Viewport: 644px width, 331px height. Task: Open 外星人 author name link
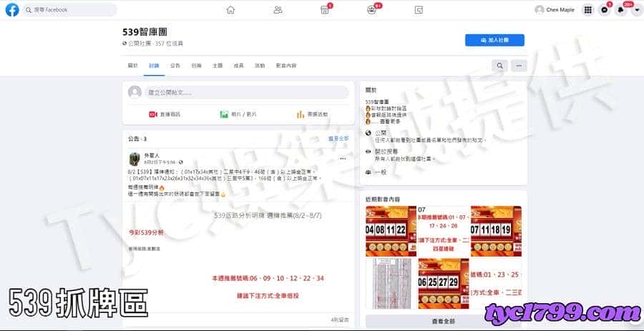pos(152,155)
